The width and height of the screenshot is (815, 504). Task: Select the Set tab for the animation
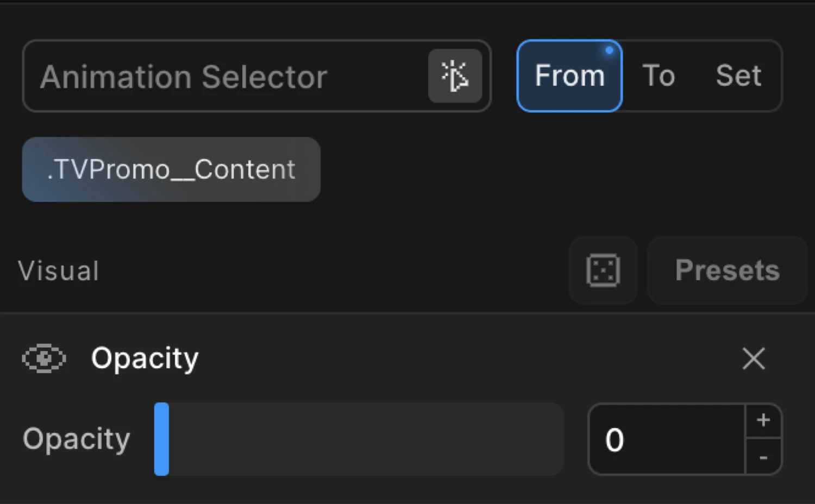point(738,75)
